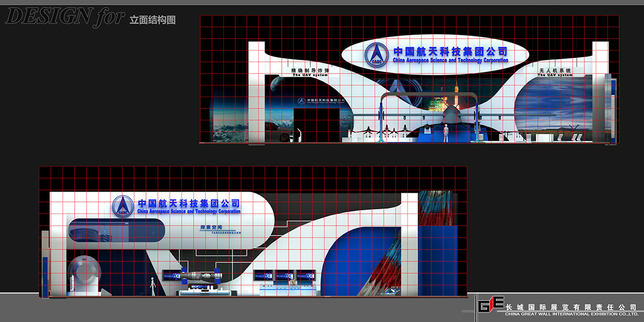Click the 立面结构图 heading label

coord(152,20)
